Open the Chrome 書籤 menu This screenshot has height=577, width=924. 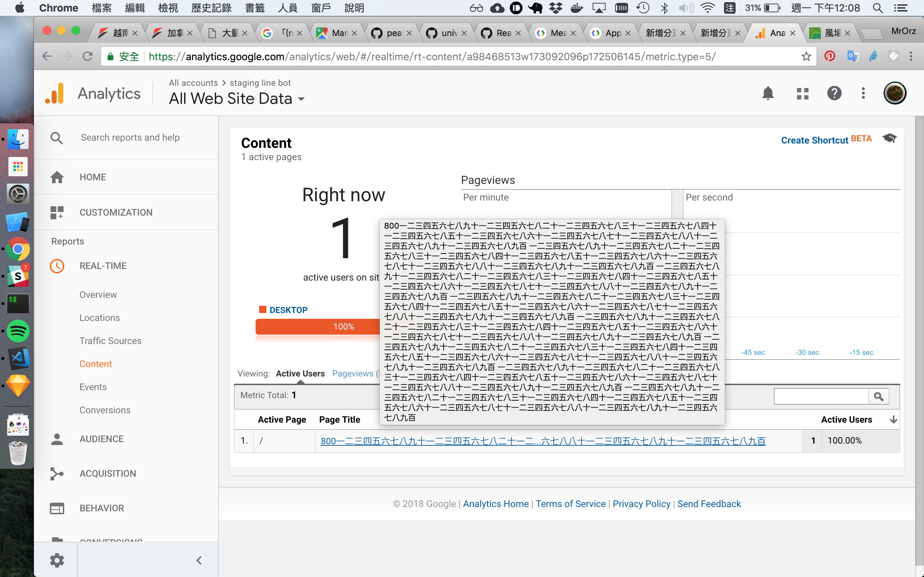[254, 8]
